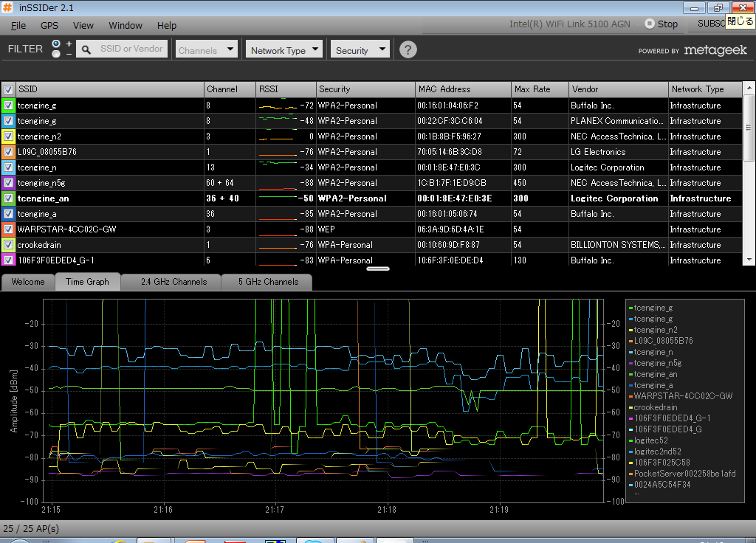Click the plus icon beside FILTER

(x=69, y=44)
